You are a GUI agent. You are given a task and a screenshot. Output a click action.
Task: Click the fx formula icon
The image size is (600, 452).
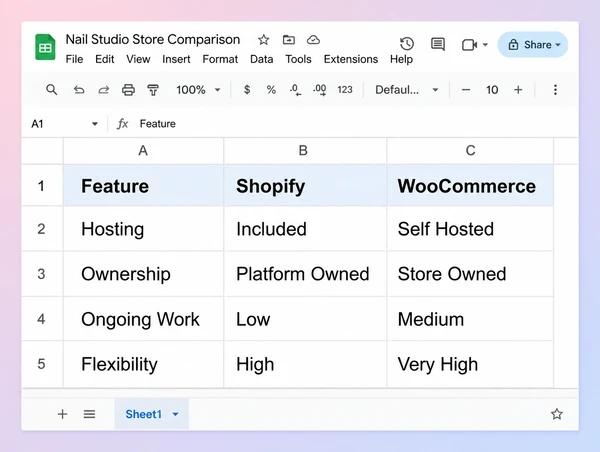[x=122, y=124]
